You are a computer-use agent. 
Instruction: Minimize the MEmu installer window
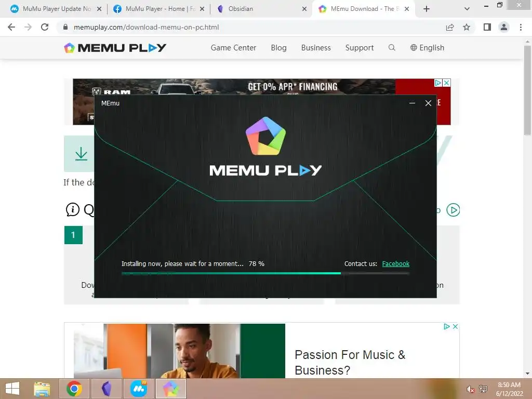pos(412,103)
